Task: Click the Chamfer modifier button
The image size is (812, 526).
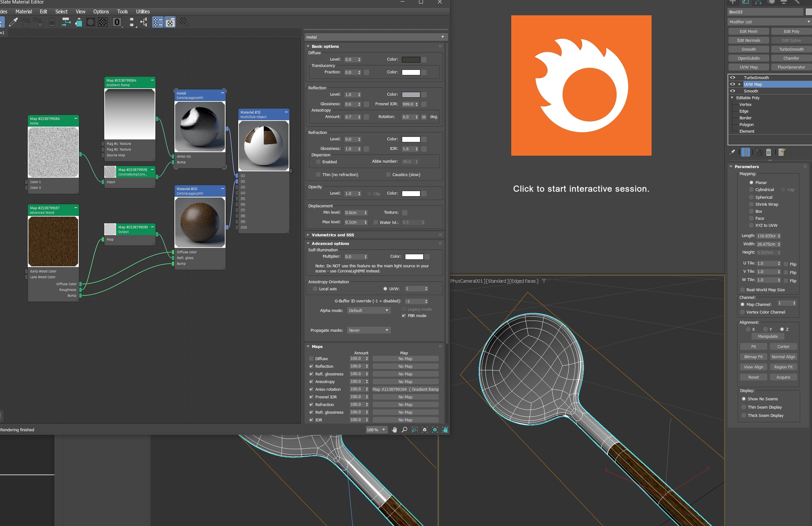Action: tap(792, 58)
